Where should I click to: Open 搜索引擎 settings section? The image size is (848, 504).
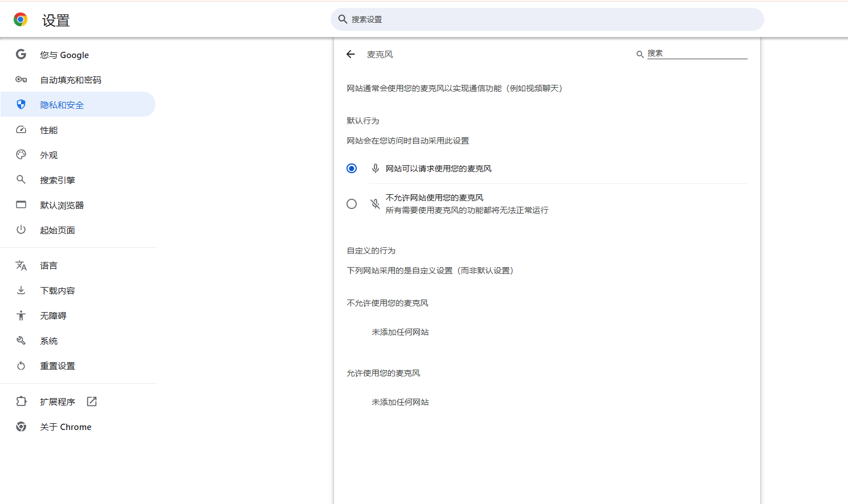coord(78,180)
